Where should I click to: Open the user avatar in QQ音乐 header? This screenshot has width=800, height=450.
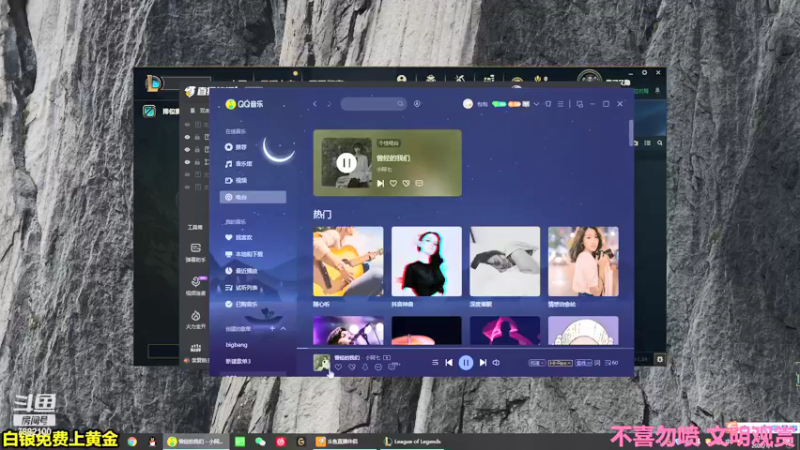point(468,104)
